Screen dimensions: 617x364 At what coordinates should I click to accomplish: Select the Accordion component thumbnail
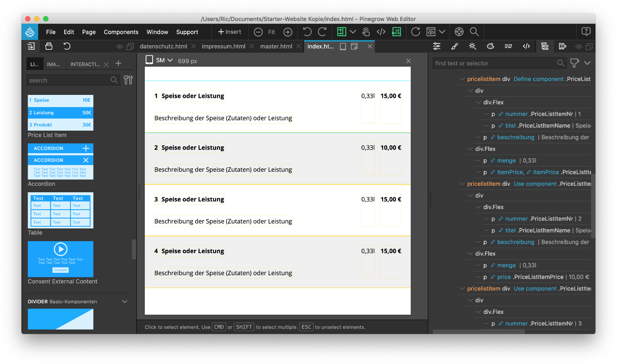click(60, 161)
